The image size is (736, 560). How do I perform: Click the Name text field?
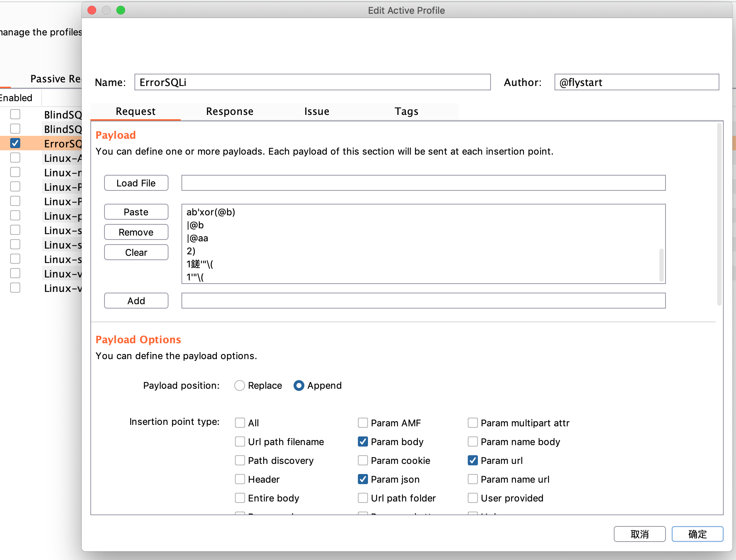tap(312, 82)
